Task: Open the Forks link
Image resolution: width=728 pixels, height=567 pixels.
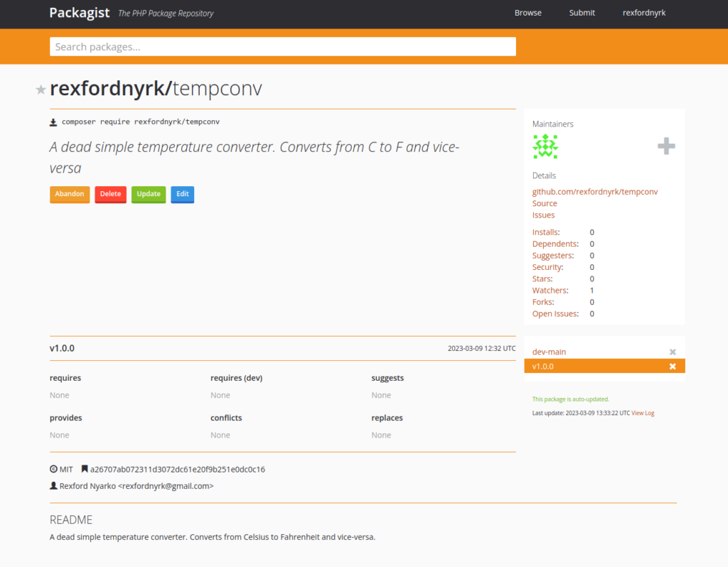Action: pyautogui.click(x=543, y=301)
